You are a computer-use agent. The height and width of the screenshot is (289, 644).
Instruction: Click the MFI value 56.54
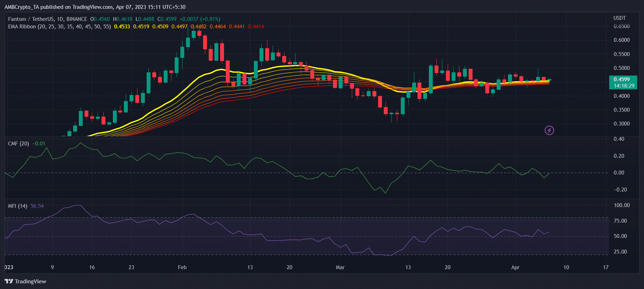pyautogui.click(x=37, y=206)
